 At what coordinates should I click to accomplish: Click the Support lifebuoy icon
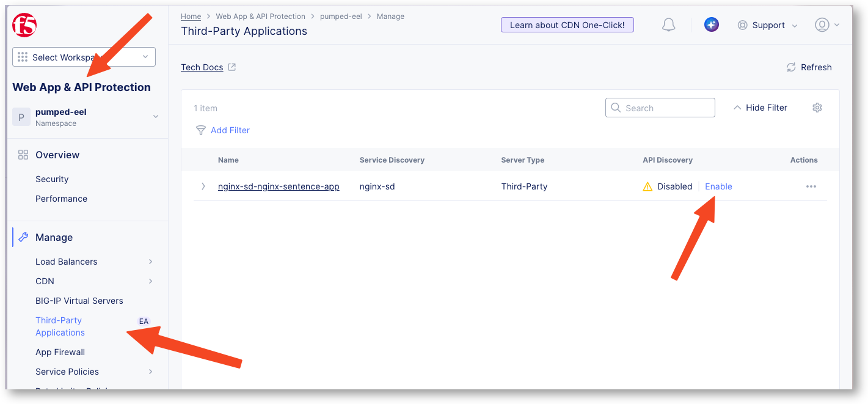coord(742,26)
